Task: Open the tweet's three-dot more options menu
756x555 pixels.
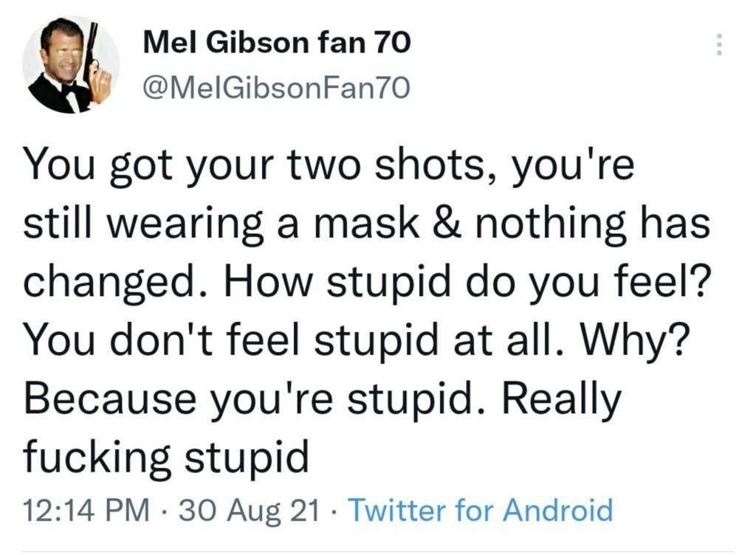Action: [718, 46]
